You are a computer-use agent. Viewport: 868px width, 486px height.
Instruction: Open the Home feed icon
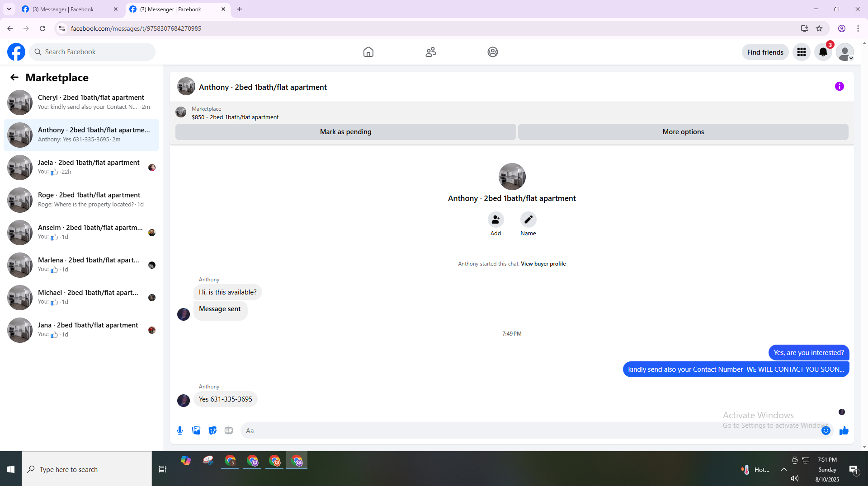[368, 52]
